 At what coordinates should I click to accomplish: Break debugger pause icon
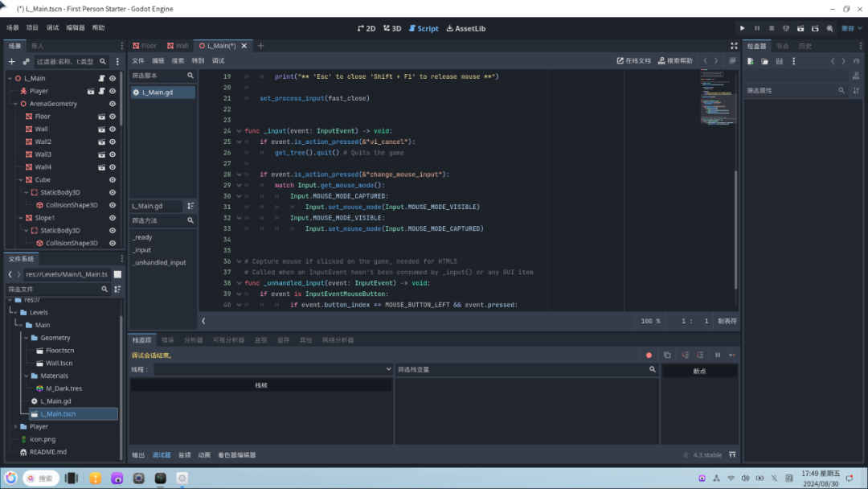tap(718, 355)
